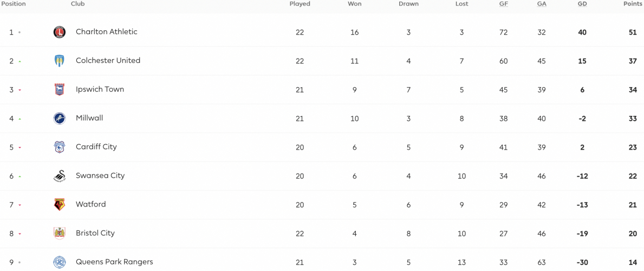Click the Played column header
The width and height of the screenshot is (644, 271).
coord(300,4)
